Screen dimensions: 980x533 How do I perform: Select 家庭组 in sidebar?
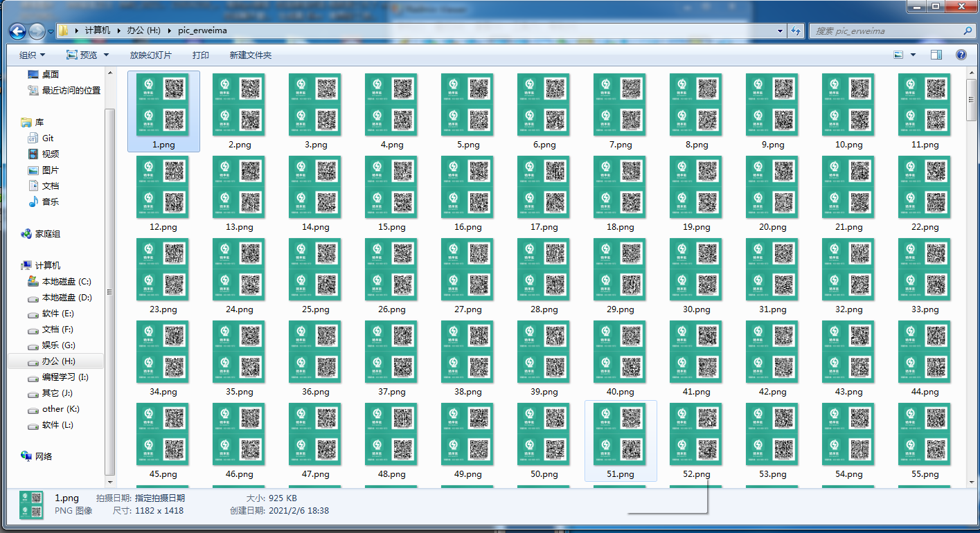point(41,234)
